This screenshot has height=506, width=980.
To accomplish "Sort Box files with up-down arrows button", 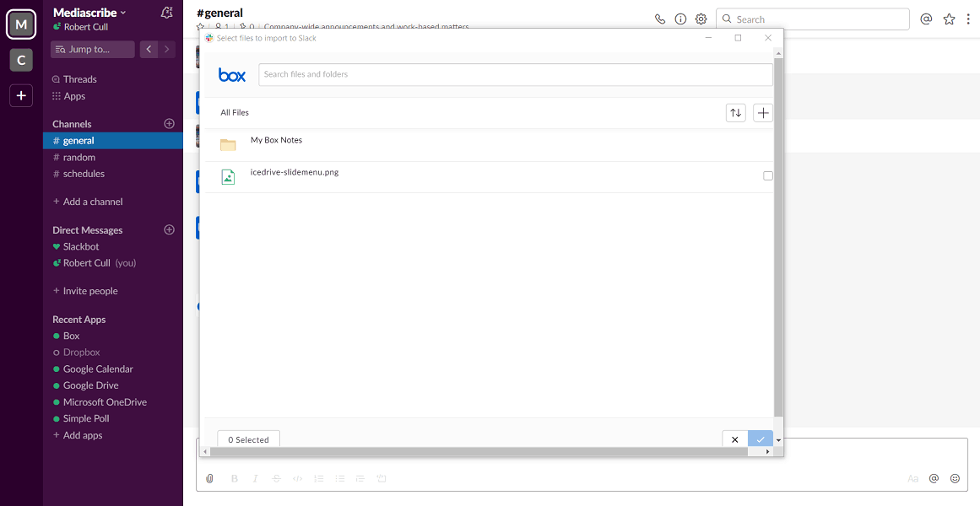I will 735,113.
